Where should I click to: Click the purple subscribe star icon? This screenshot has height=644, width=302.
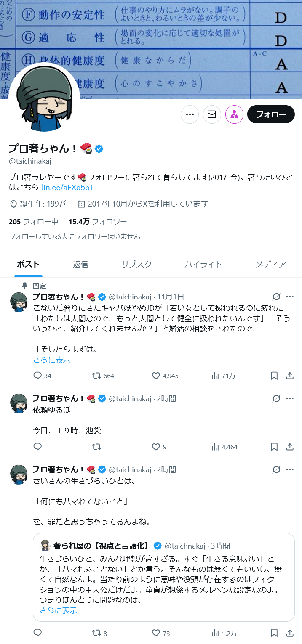click(234, 114)
